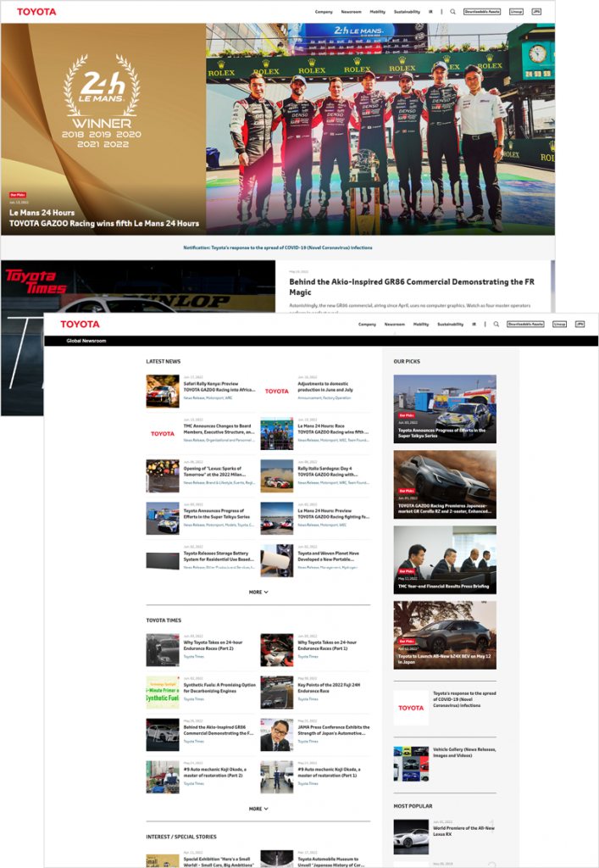Viewport: 599px width, 868px height.
Task: Open TMC Year-end Financial Results Press Briefing card
Action: [445, 559]
